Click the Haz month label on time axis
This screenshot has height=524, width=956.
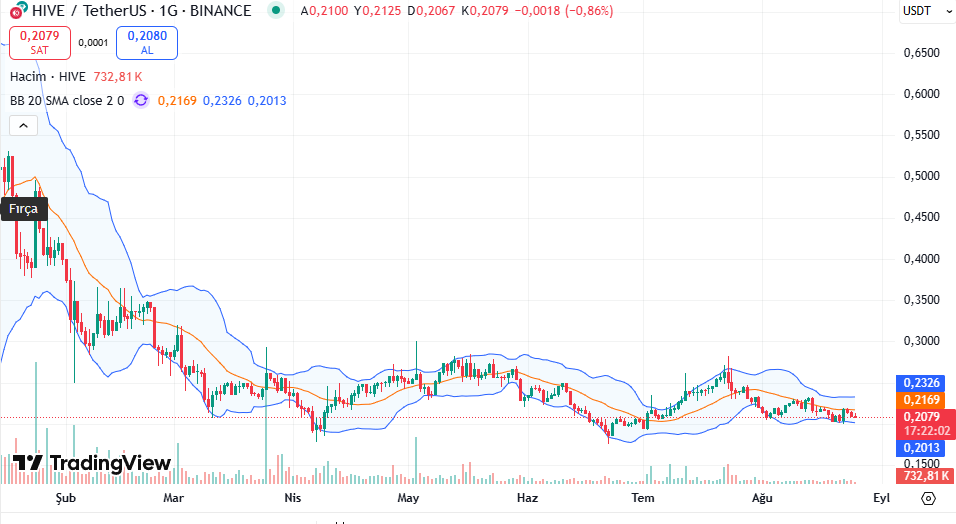coord(527,498)
